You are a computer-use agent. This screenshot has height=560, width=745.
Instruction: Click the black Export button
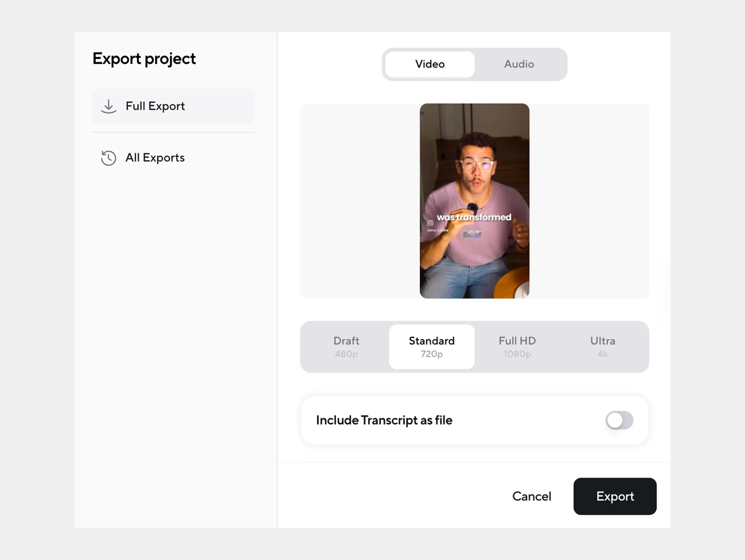coord(615,496)
